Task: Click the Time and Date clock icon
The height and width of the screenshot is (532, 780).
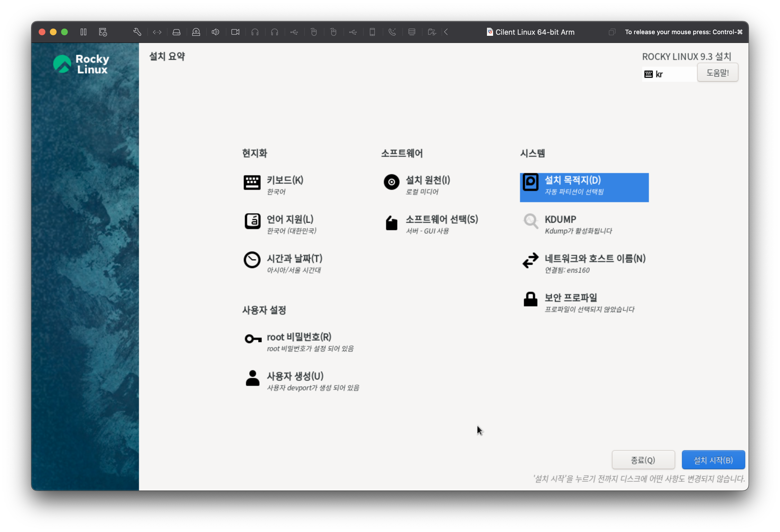Action: tap(252, 260)
